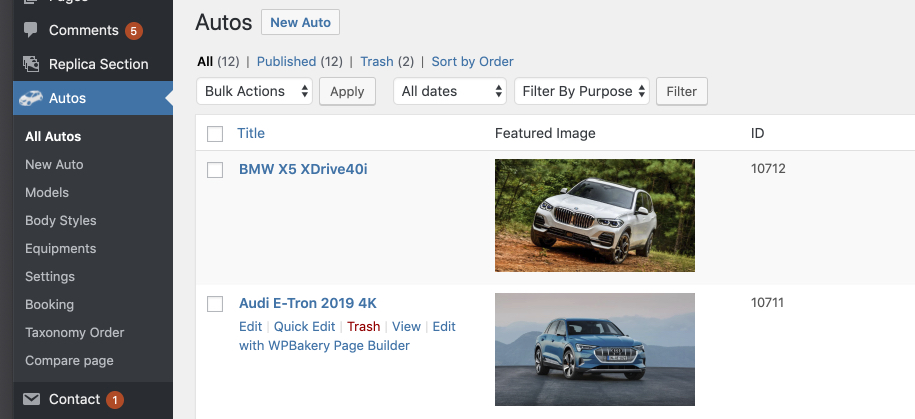This screenshot has width=915, height=419.
Task: Open the Equipments submenu item
Action: click(x=61, y=249)
